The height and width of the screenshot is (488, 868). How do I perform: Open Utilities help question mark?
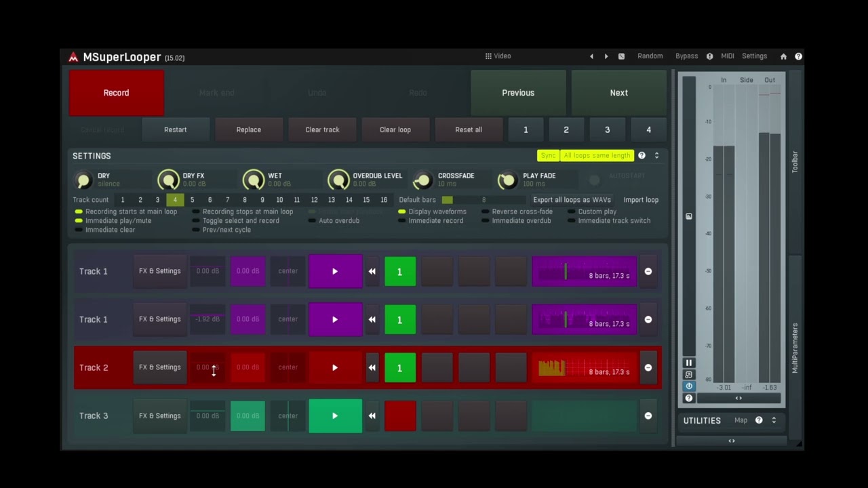[759, 420]
